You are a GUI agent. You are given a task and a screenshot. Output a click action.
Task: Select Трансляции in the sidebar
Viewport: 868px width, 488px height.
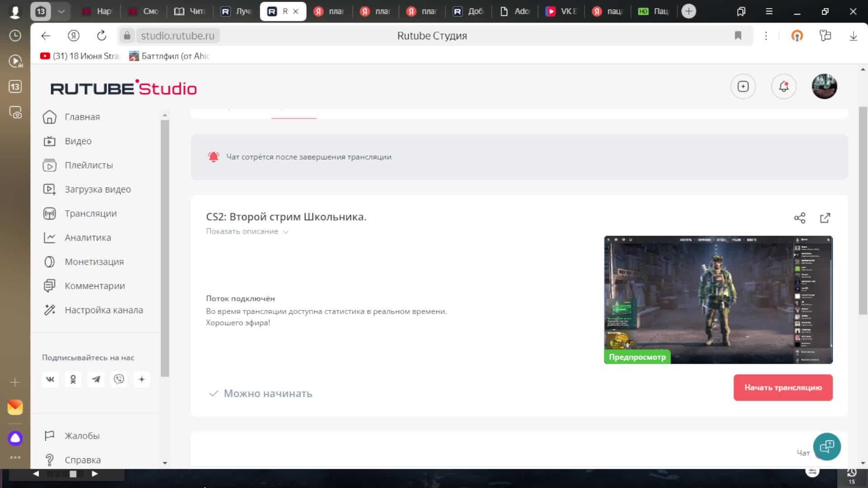tap(80, 213)
